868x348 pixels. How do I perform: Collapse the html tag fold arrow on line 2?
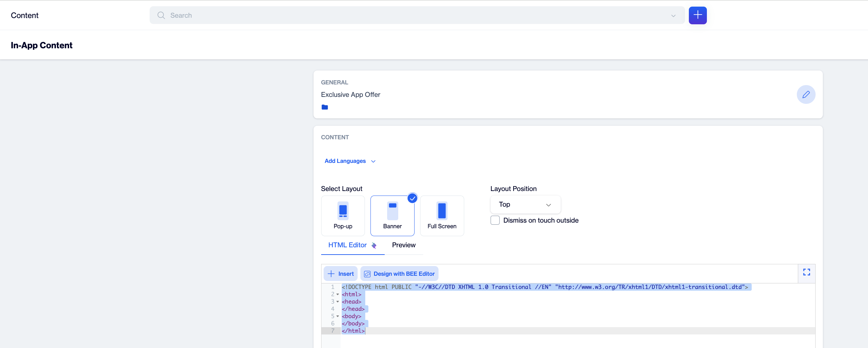337,295
